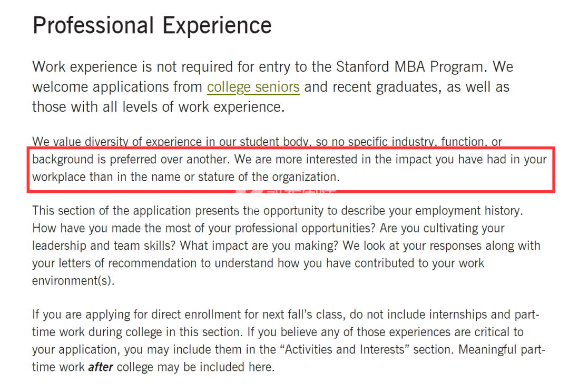
Task: Click the faint watermark below the red box
Action: (x=287, y=190)
